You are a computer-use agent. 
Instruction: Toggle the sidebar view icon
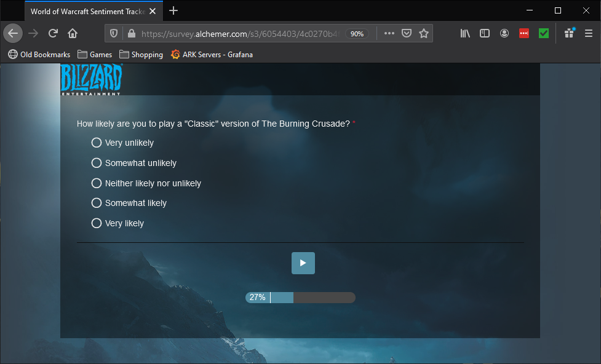coord(485,34)
